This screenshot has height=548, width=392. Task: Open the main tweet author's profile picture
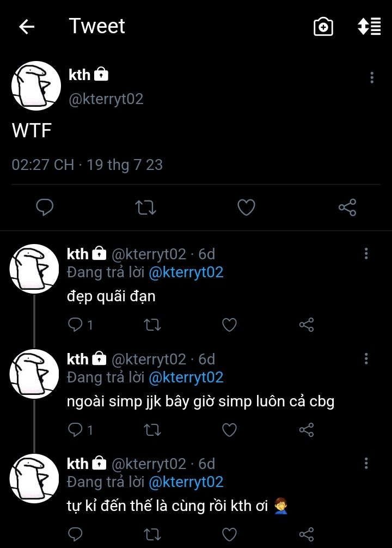tap(36, 86)
